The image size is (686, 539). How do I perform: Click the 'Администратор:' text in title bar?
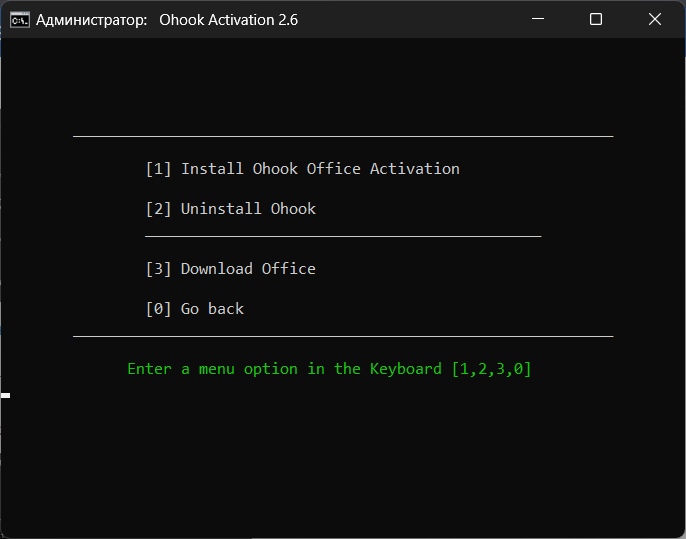92,20
